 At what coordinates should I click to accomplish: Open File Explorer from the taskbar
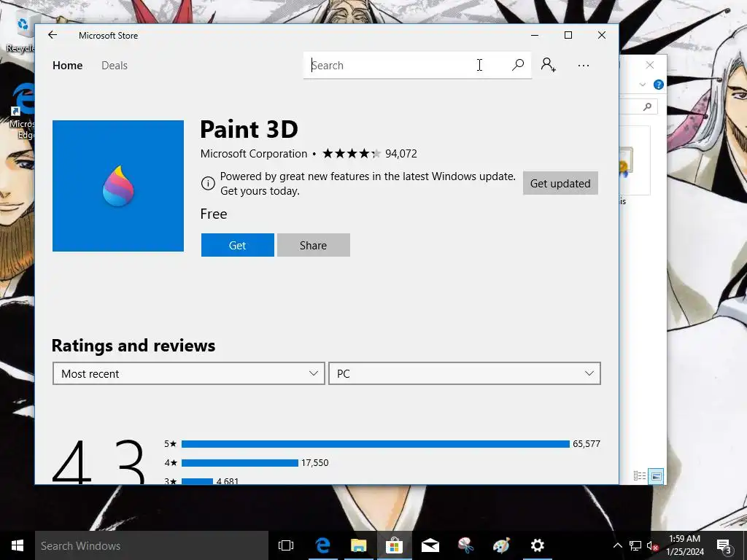point(358,545)
